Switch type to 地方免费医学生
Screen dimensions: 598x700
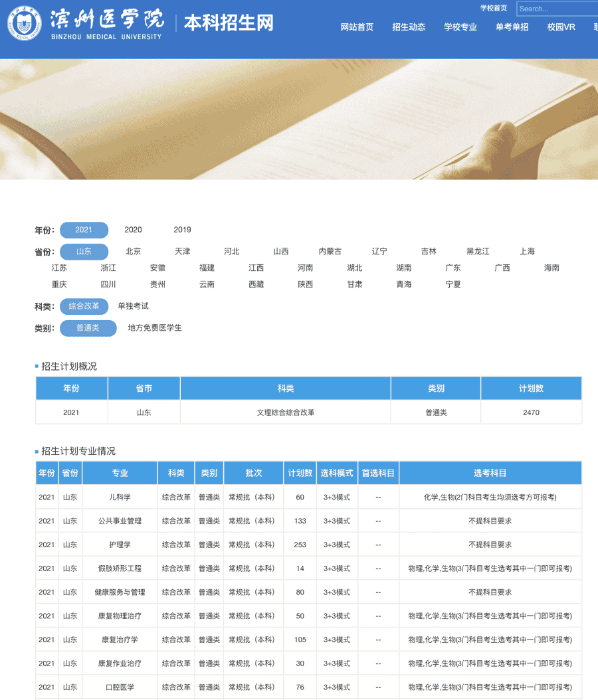(154, 328)
